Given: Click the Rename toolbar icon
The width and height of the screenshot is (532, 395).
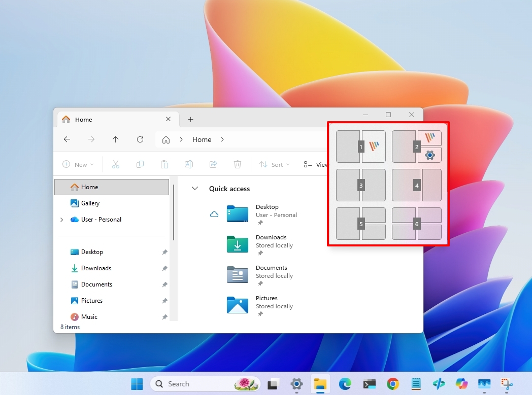Looking at the screenshot, I should [189, 164].
